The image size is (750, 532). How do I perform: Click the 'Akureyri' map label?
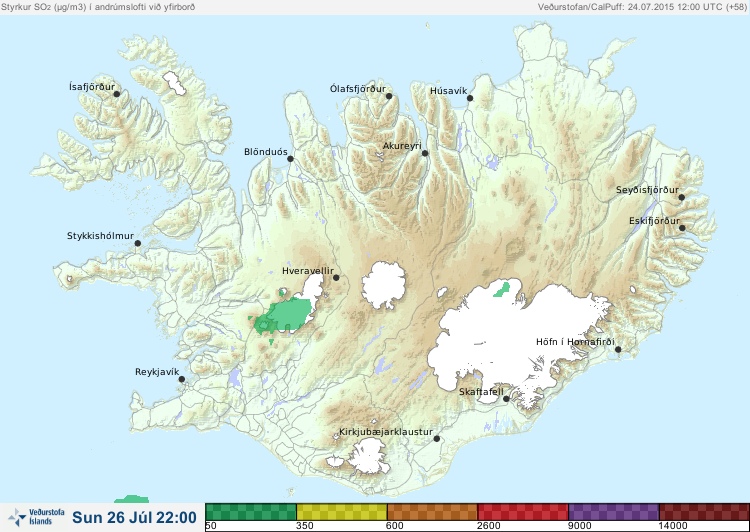coord(402,146)
